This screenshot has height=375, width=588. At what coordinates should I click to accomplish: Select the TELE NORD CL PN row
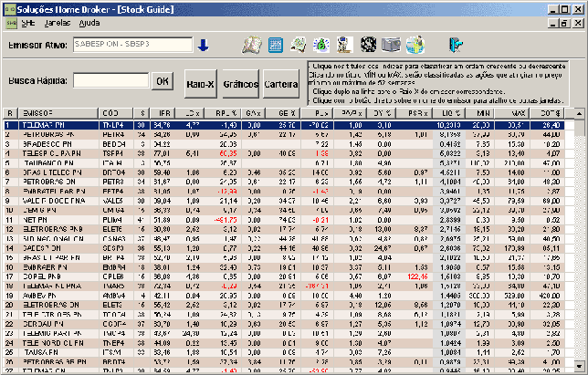coord(284,343)
